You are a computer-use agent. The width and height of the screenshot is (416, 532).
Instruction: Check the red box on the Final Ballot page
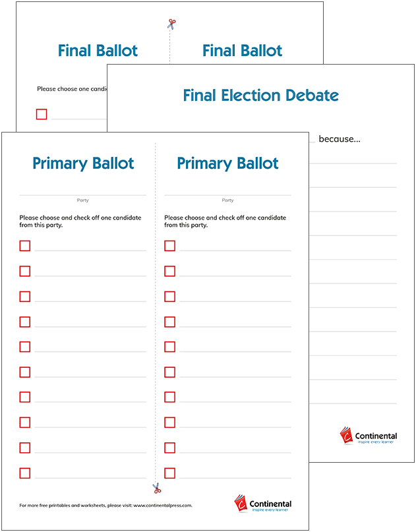point(42,114)
